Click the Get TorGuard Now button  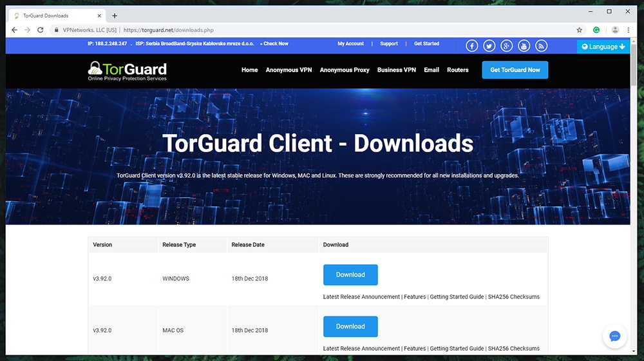point(515,70)
